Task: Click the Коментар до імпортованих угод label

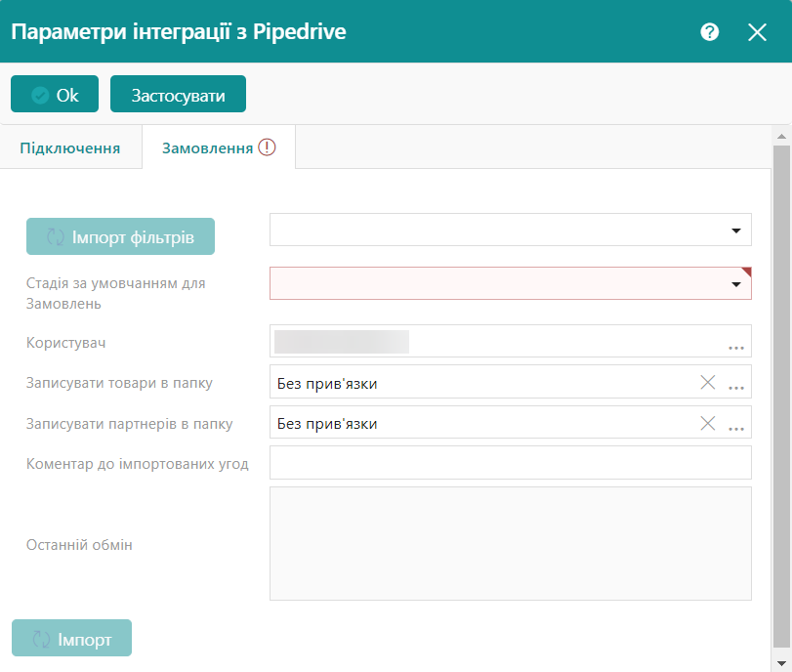Action: point(138,464)
